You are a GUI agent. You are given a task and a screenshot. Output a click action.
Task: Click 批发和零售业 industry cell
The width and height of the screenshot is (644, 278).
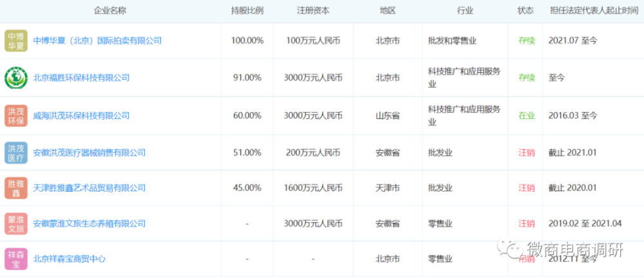452,41
